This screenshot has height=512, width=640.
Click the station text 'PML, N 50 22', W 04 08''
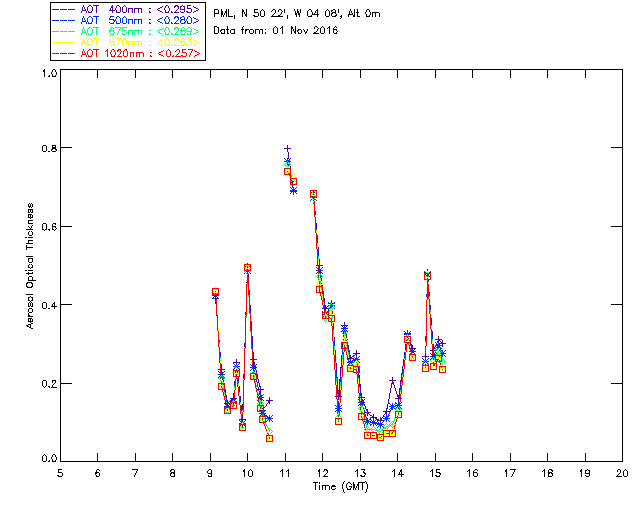click(x=278, y=14)
